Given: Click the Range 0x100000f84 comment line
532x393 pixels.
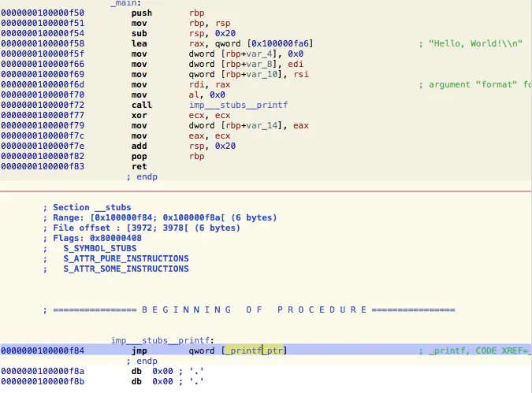Looking at the screenshot, I should click(160, 217).
